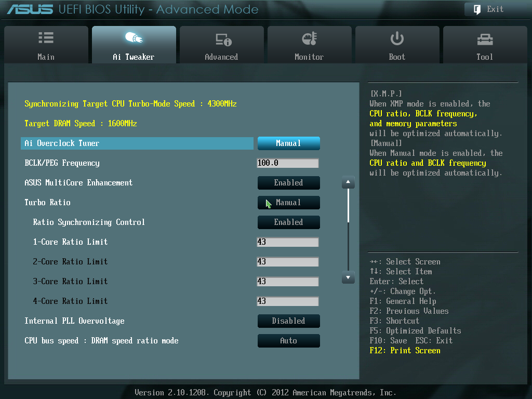The width and height of the screenshot is (532, 399).
Task: Open the Tool tab
Action: [485, 45]
